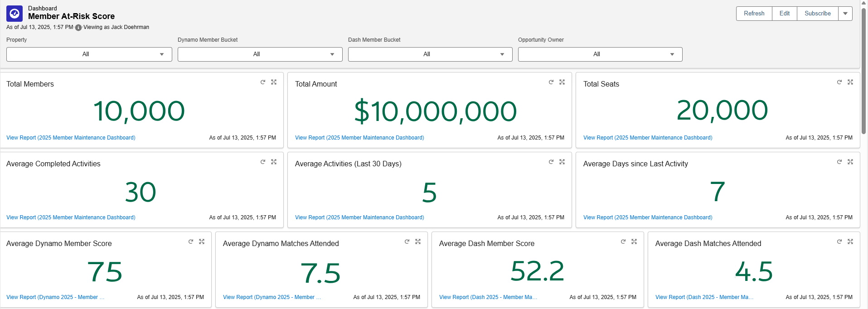The width and height of the screenshot is (868, 309).
Task: Click the 10,000 Total Members value
Action: click(139, 111)
